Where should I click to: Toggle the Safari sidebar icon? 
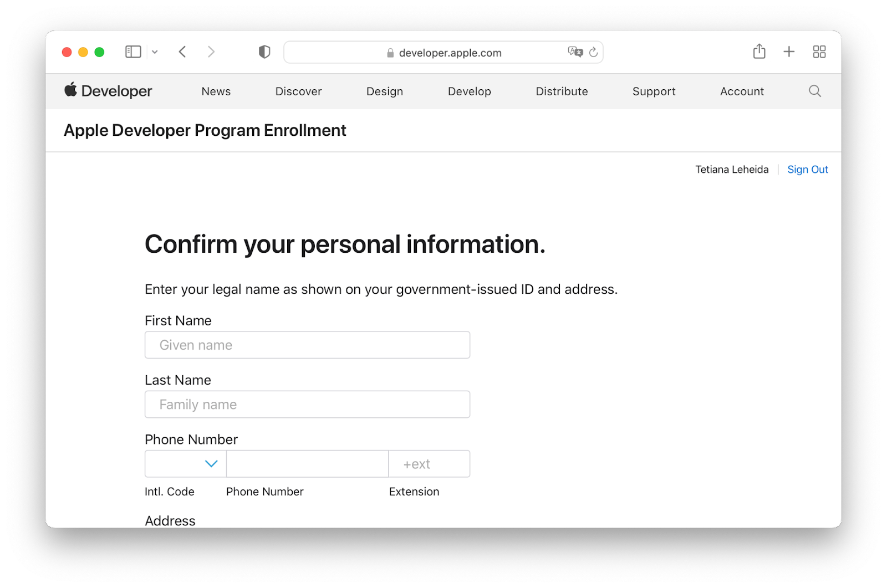(133, 52)
